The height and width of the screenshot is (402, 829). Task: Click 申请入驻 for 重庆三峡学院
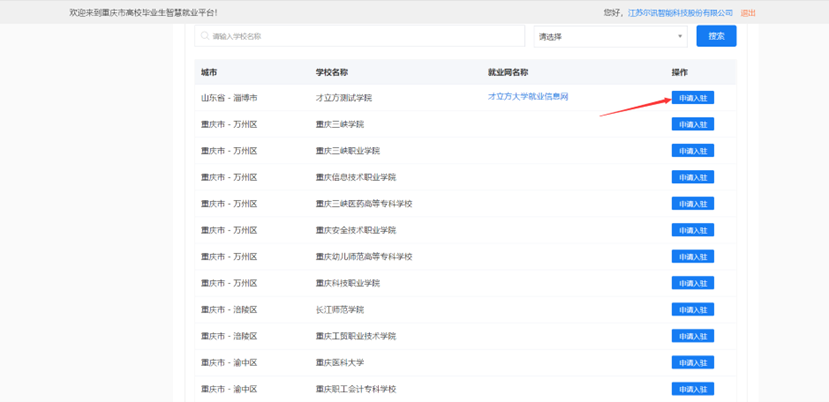click(x=692, y=125)
